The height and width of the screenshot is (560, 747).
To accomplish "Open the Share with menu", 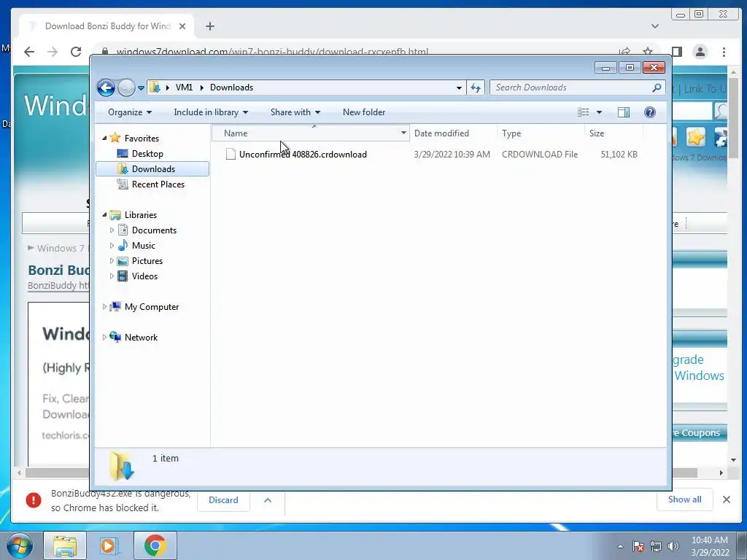I will pyautogui.click(x=295, y=112).
